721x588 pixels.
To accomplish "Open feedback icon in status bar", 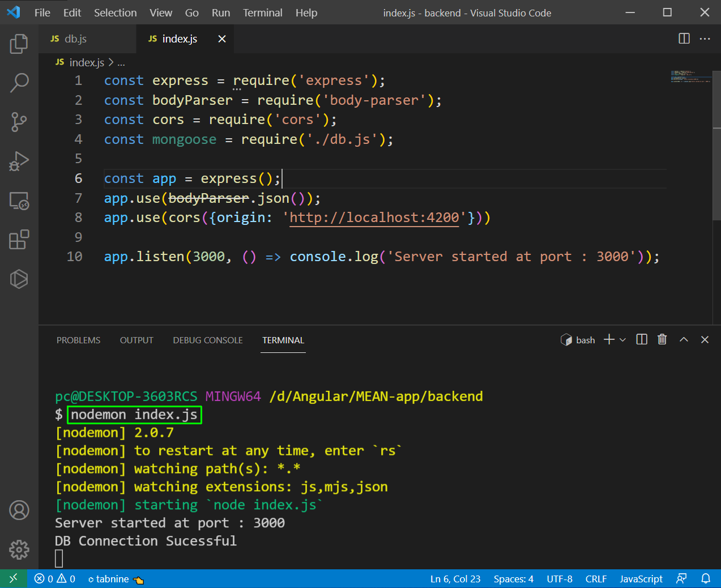I will (682, 578).
